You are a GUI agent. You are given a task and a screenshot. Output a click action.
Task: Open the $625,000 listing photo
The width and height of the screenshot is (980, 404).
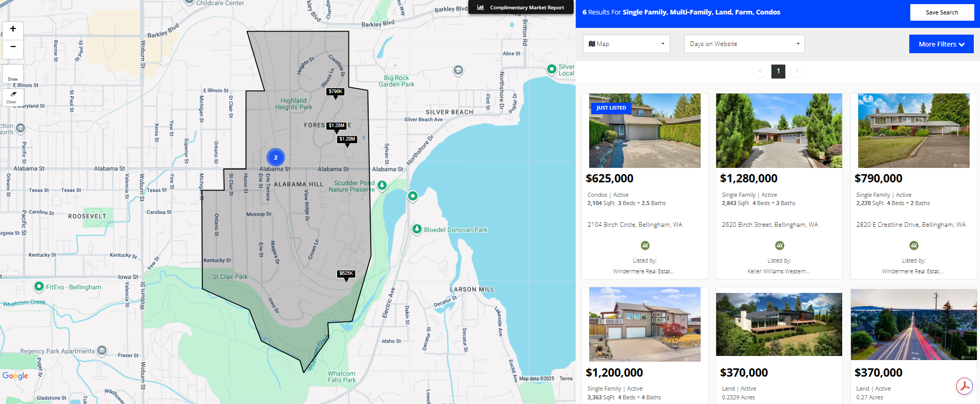645,131
